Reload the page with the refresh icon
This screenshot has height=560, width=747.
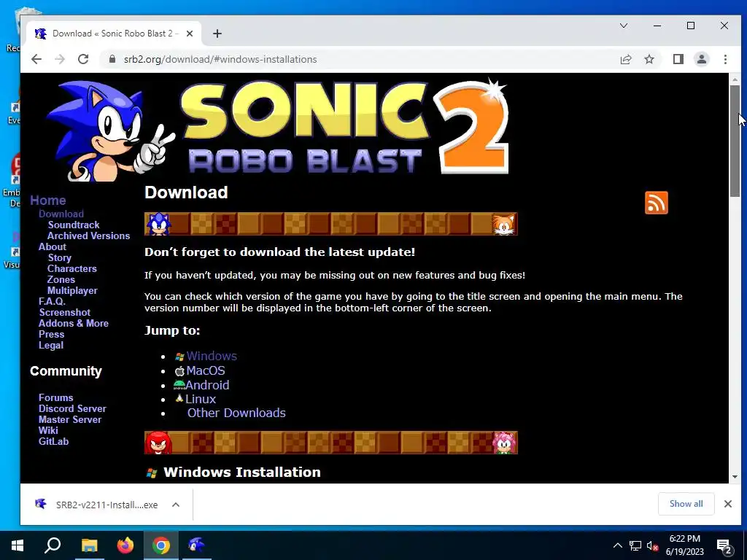[x=83, y=59]
